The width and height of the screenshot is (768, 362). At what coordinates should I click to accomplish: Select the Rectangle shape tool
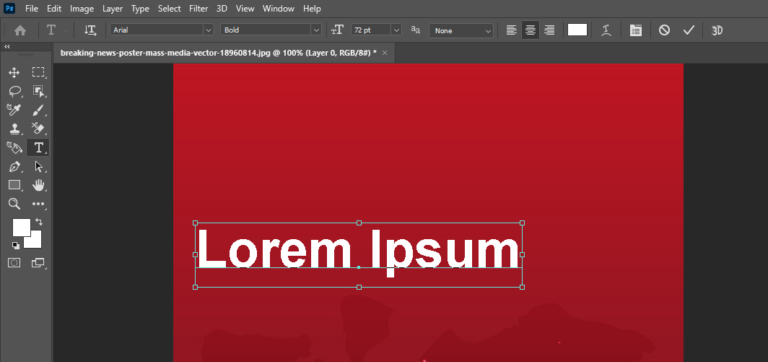[x=14, y=185]
